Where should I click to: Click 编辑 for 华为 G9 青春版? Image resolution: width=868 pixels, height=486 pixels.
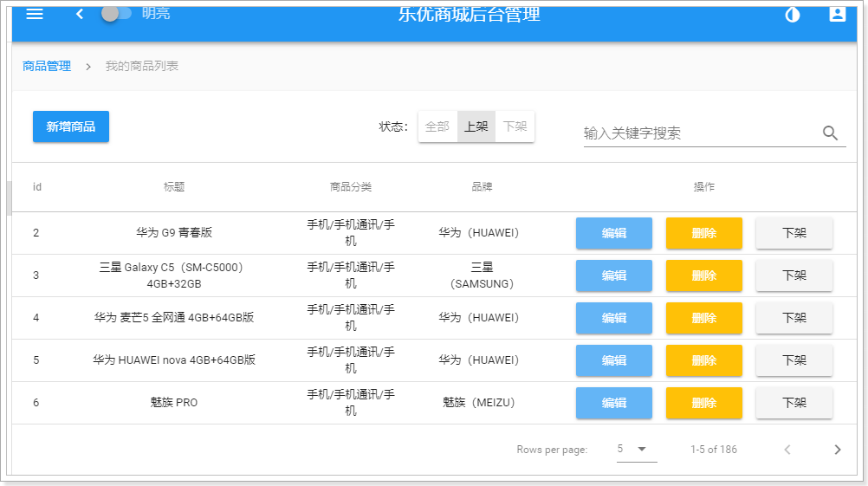click(614, 233)
